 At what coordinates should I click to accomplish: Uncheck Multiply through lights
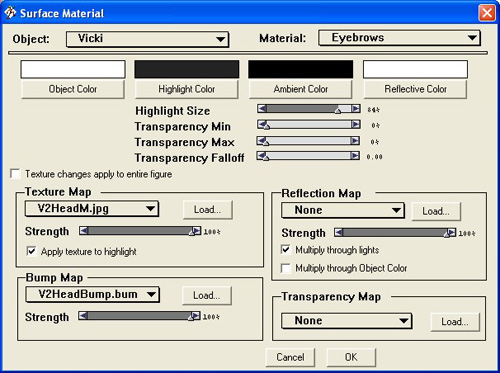pos(286,250)
